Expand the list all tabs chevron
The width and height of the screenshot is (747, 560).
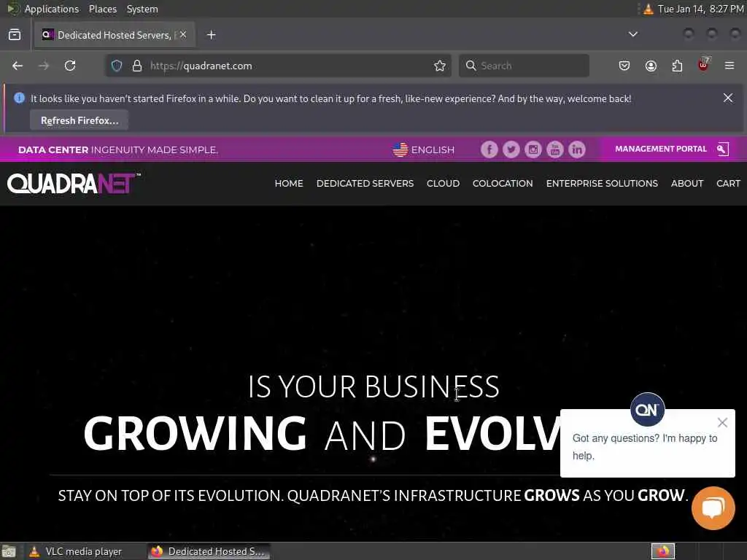pos(633,34)
